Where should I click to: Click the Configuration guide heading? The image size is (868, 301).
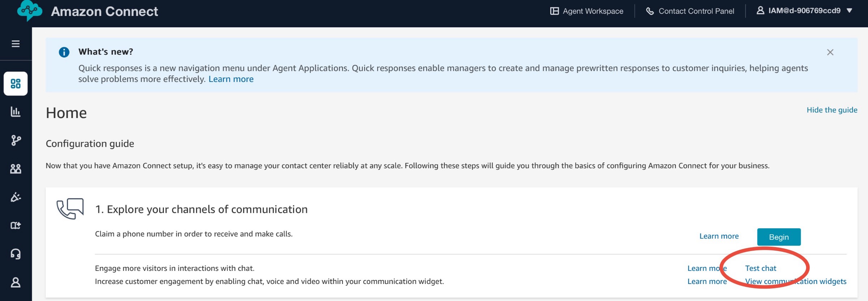pos(90,144)
